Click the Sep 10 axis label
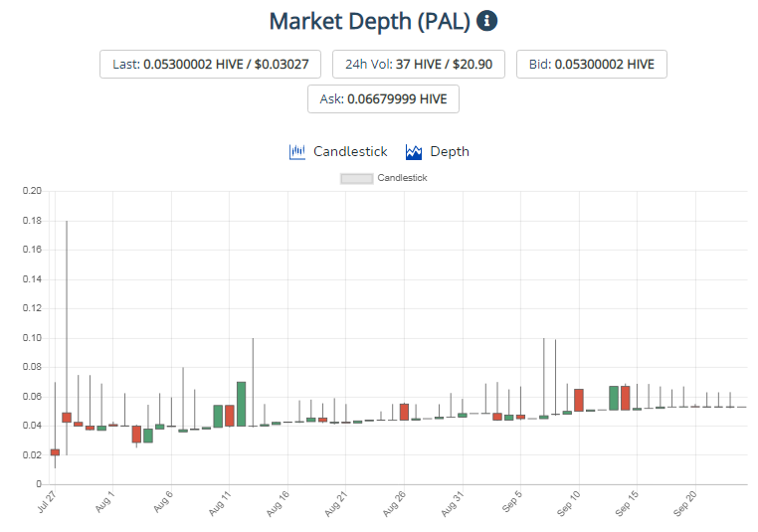This screenshot has width=758, height=532. tap(569, 503)
